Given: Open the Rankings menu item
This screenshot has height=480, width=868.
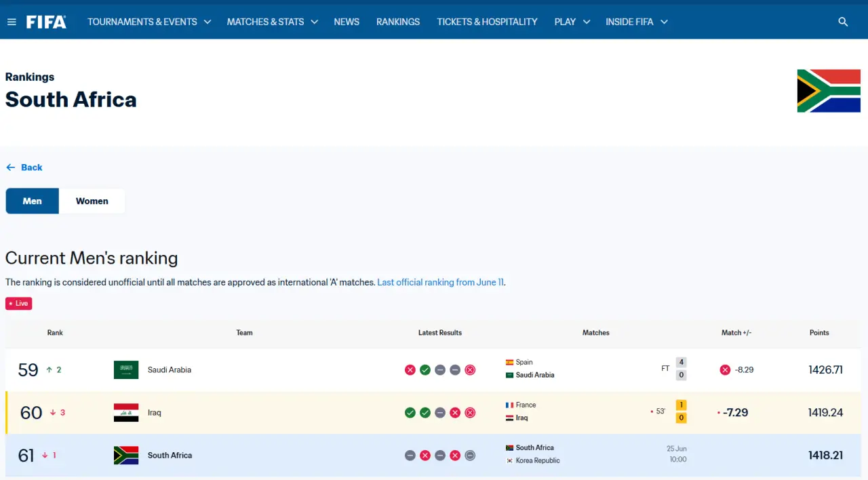Looking at the screenshot, I should tap(398, 22).
